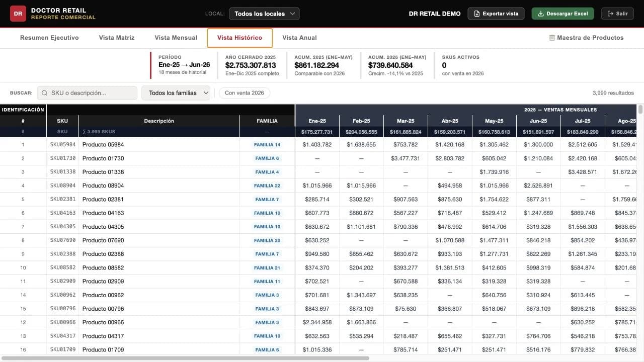The height and width of the screenshot is (362, 644).
Task: Click Producto 01730 description
Action: coord(103,158)
